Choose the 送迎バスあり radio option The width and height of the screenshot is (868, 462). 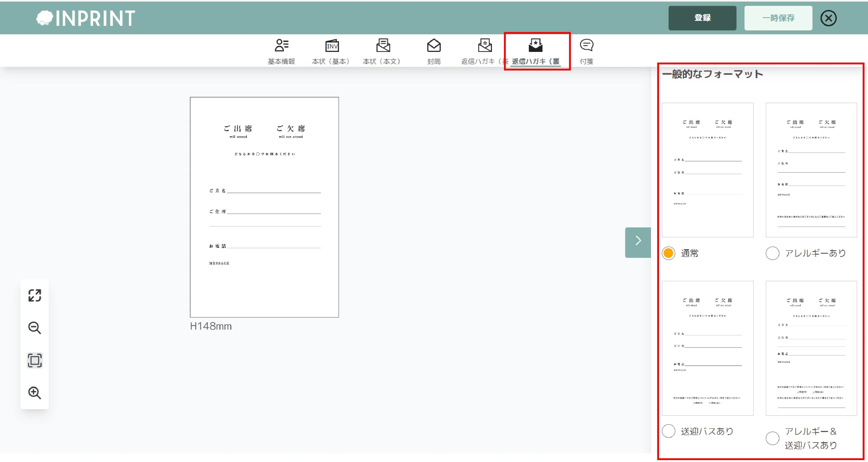point(669,431)
